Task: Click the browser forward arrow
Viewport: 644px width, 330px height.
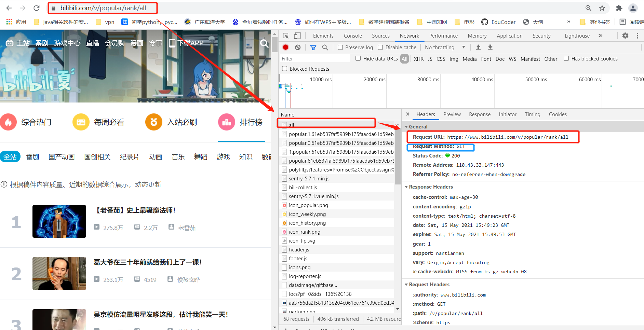Action: 23,8
